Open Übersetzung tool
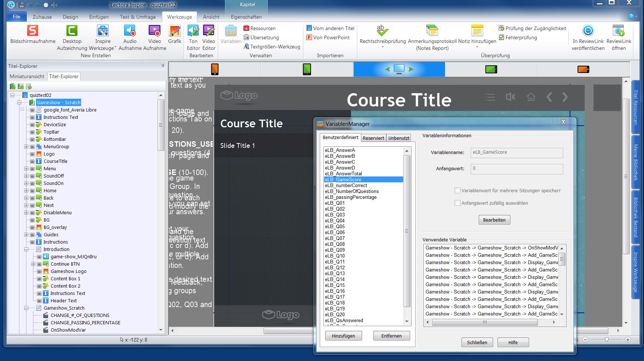Viewport: 644px width, 361px height. 261,37
